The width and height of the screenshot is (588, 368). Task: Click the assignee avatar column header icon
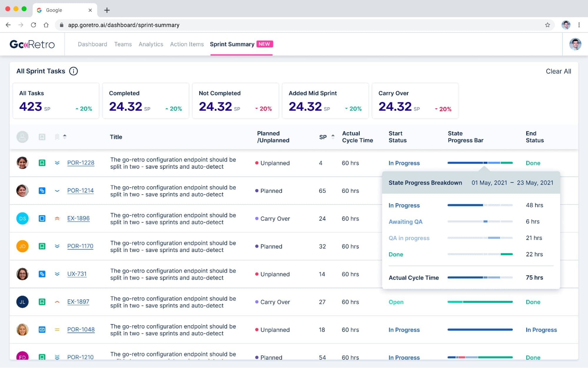click(x=22, y=137)
